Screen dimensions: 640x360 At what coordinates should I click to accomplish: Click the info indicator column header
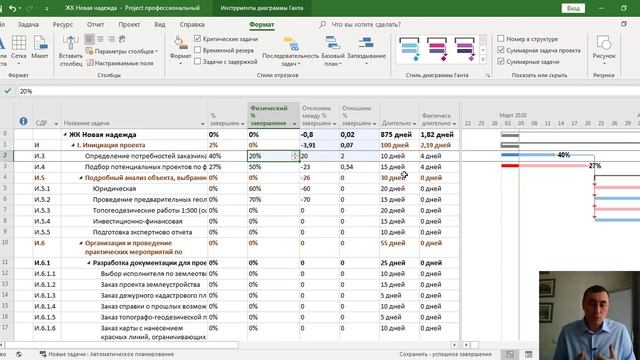[23, 121]
